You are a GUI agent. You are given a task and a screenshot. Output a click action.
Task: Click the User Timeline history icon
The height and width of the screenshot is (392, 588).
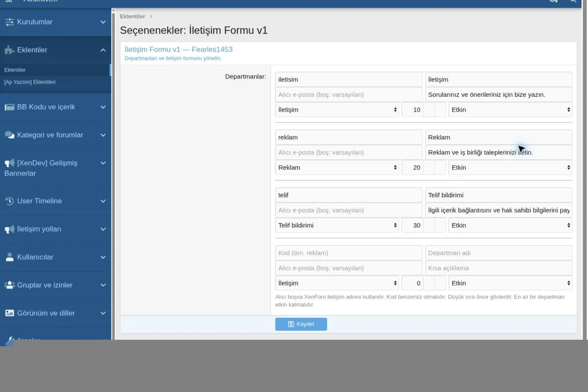point(9,201)
